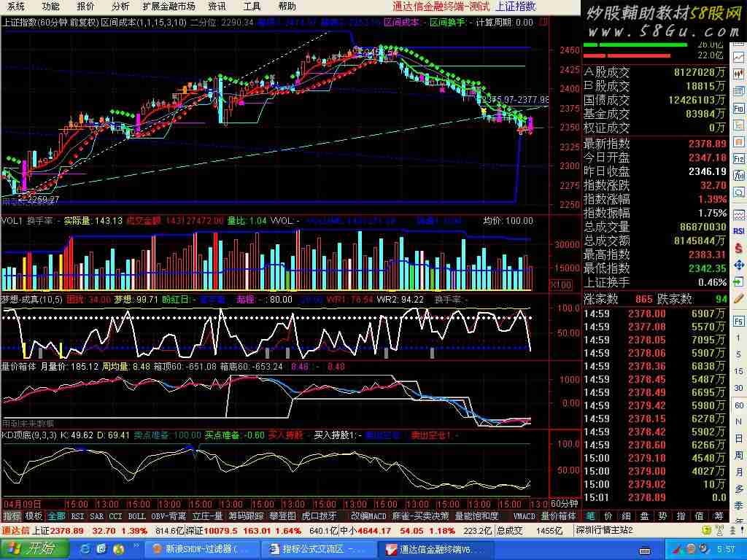
Task: Open the 60分钟 period selector
Action: [x=564, y=504]
